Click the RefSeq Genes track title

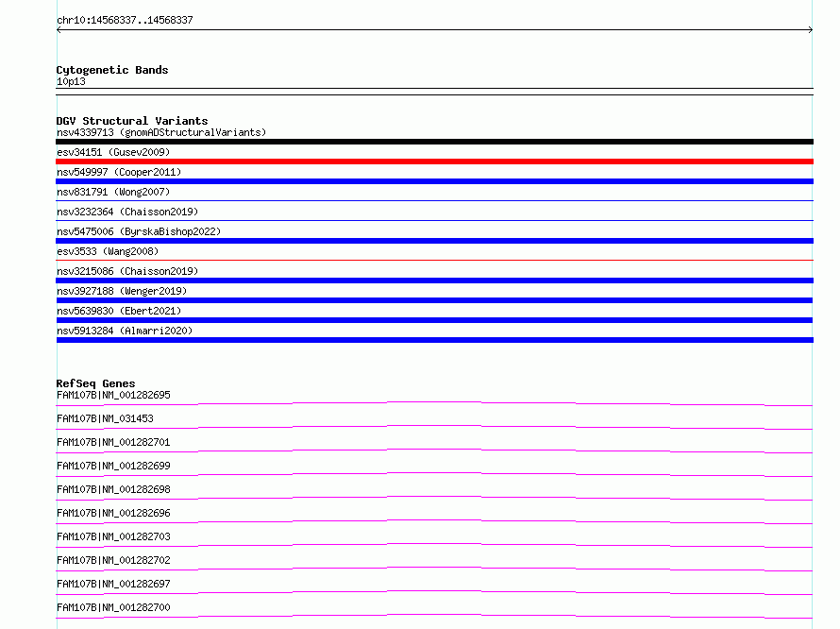(x=95, y=383)
